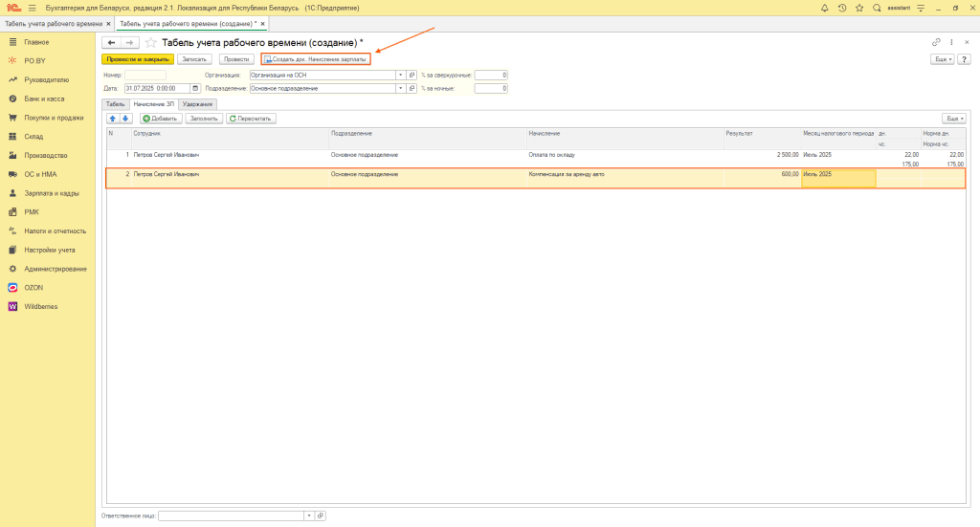Click the Номер input field
Viewport: 980px width, 527px height.
click(145, 75)
